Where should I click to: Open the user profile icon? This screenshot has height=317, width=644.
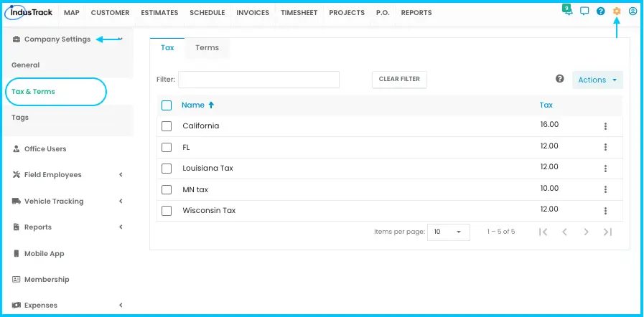[633, 11]
